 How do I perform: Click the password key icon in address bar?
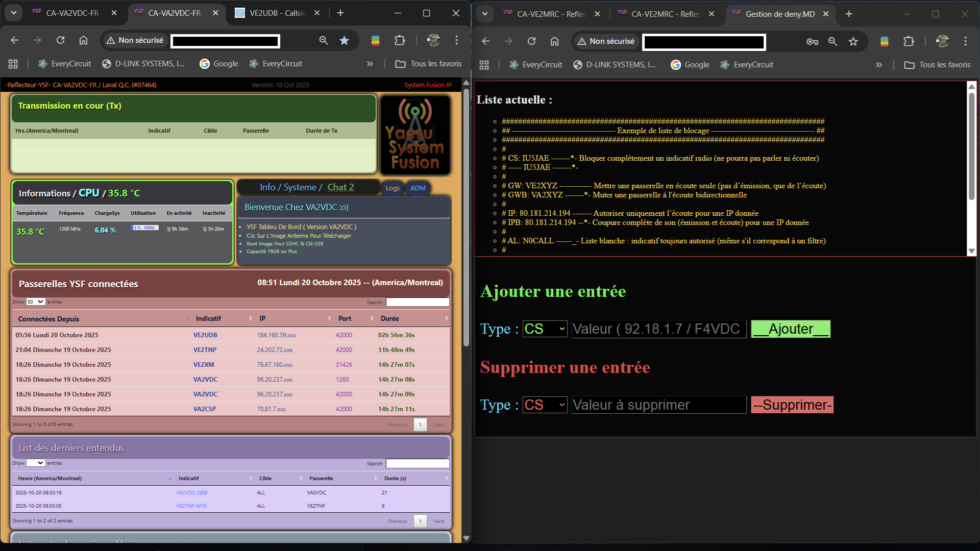(812, 41)
